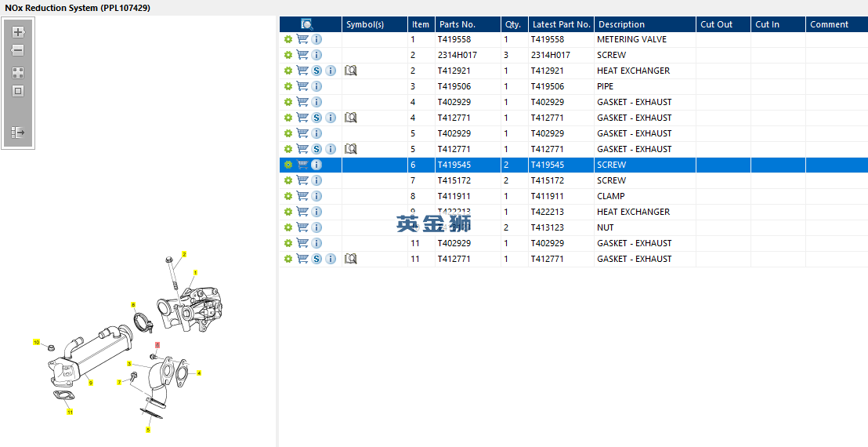Open the book symbol for T412921
Screen dimensions: 868x447
pos(350,71)
